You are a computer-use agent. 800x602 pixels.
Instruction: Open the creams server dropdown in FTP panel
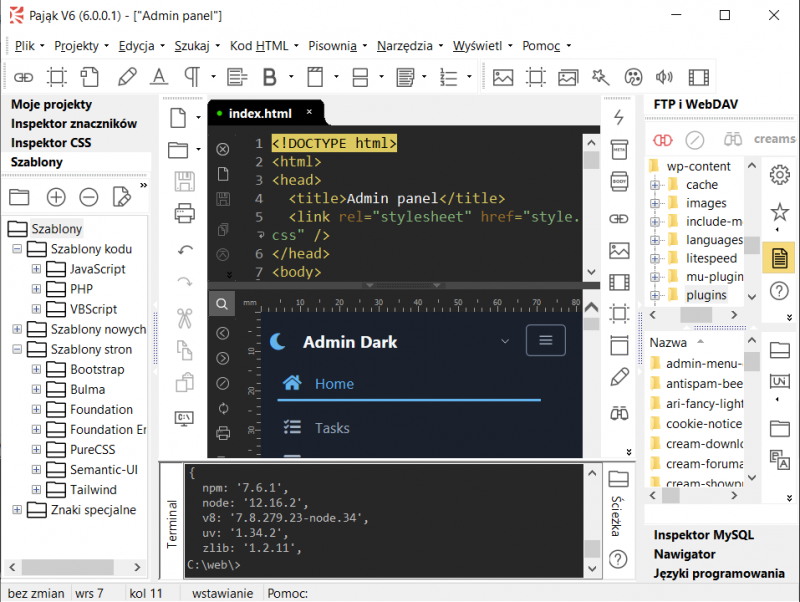(774, 139)
